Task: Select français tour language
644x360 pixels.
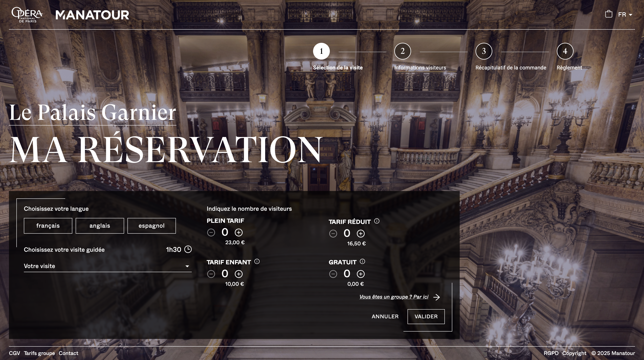Action: pyautogui.click(x=48, y=226)
